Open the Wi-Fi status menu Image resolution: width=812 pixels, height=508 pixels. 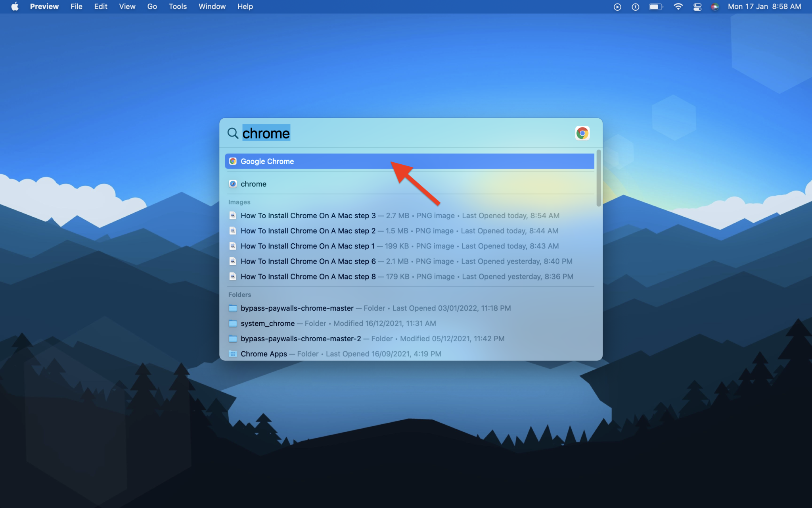coord(678,7)
